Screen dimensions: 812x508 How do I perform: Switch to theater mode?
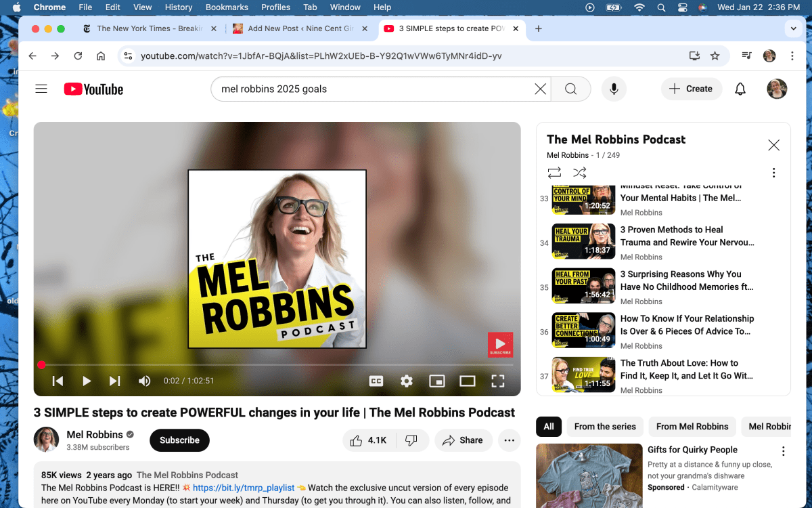coord(467,381)
